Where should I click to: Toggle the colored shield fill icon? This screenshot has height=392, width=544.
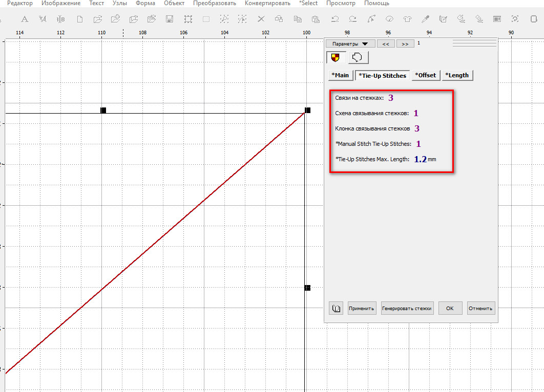coord(336,57)
